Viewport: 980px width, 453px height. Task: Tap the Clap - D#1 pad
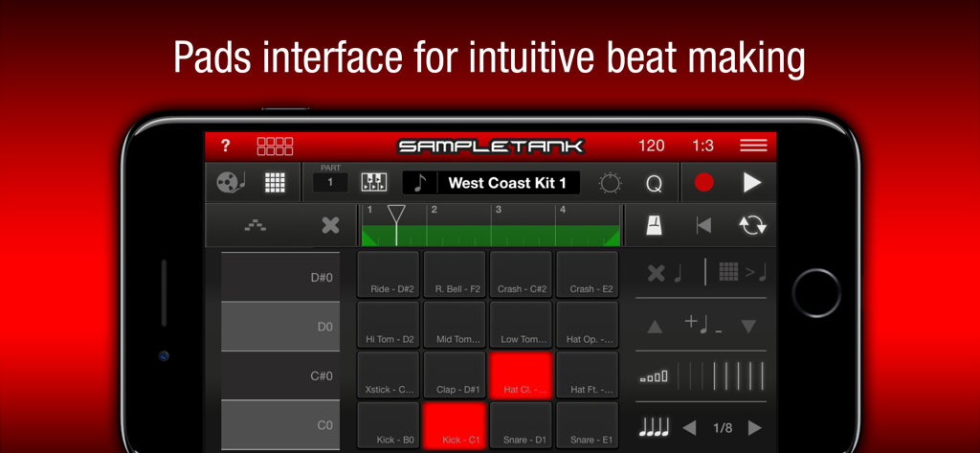click(455, 374)
